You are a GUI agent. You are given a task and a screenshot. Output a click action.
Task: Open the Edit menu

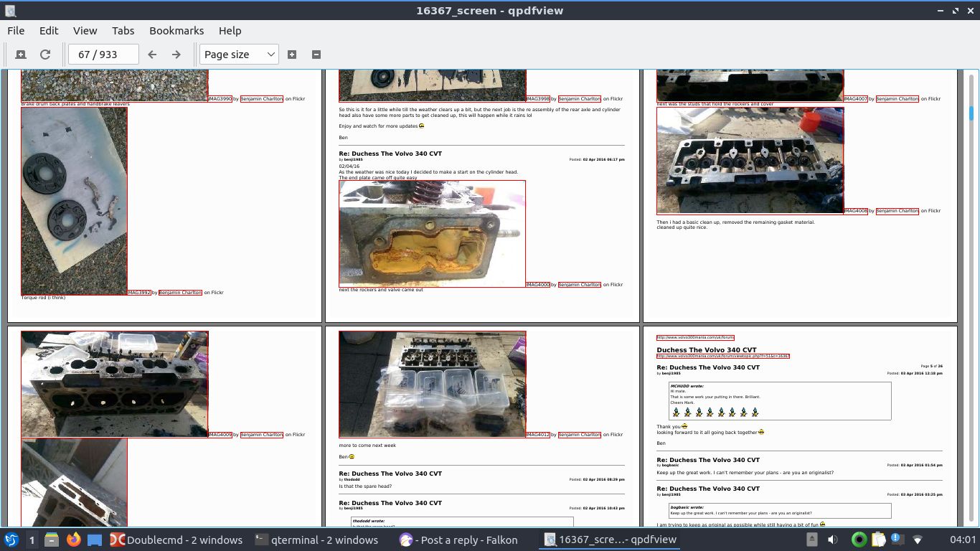point(49,31)
